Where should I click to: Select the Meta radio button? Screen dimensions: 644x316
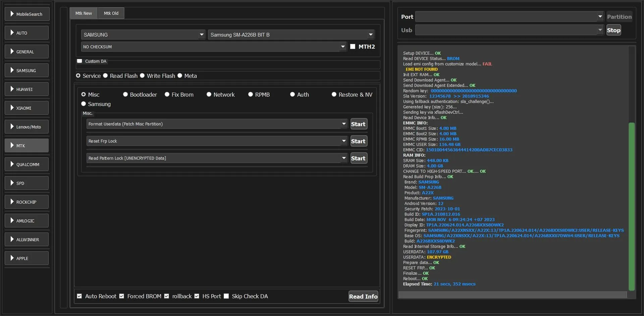click(x=180, y=76)
